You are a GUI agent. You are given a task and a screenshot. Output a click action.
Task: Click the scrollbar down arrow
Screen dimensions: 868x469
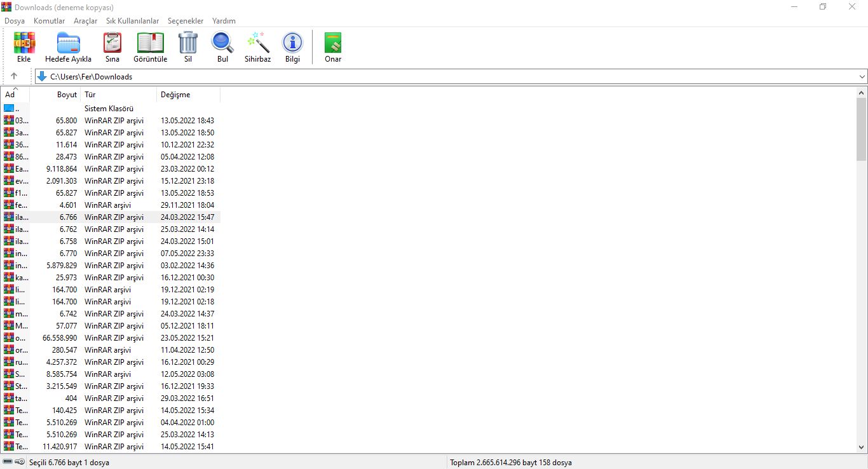click(861, 448)
